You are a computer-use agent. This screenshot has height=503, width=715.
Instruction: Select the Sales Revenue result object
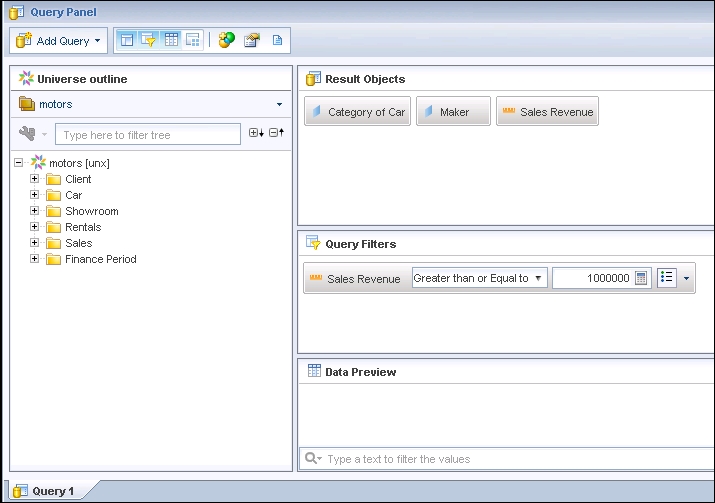[x=547, y=111]
